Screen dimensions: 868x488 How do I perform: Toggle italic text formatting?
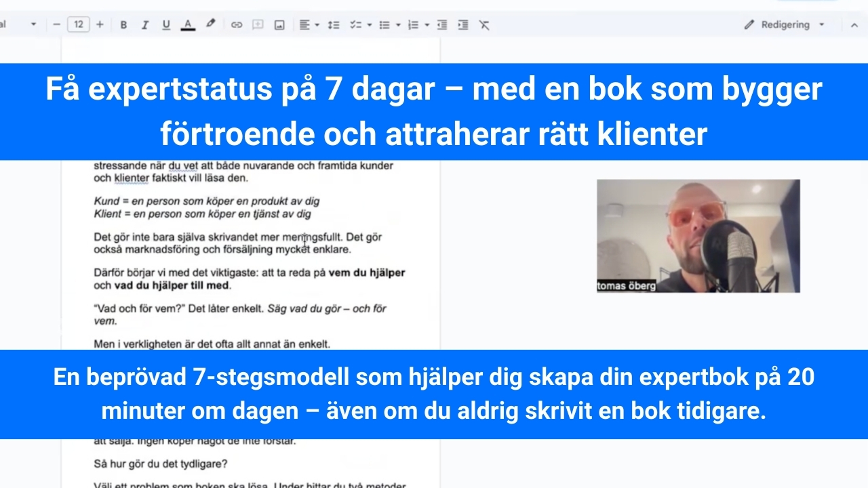point(144,25)
